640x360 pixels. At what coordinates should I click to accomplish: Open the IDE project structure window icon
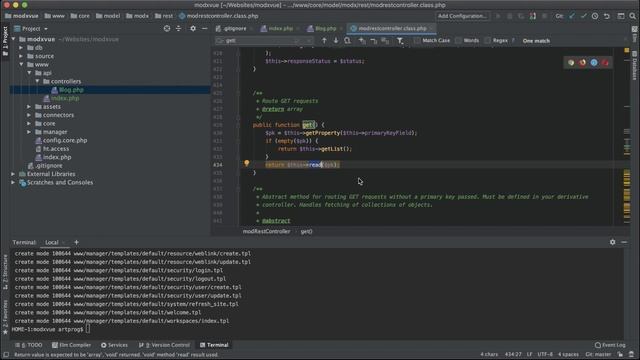(621, 16)
